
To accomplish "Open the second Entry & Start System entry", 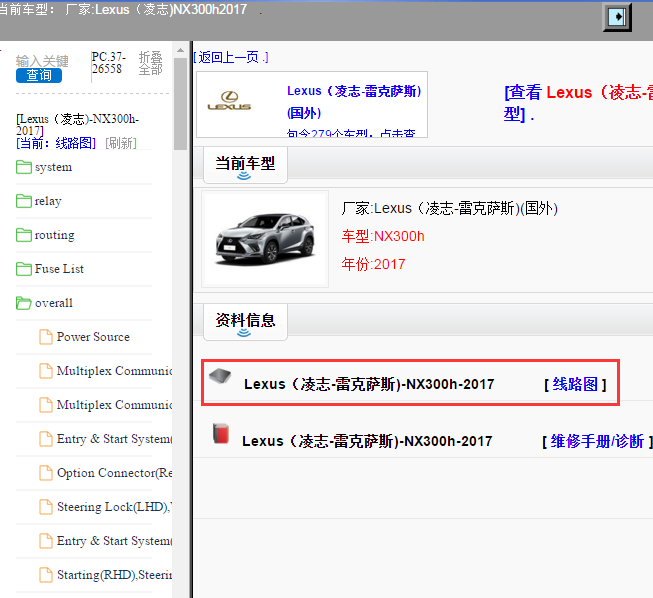I will point(115,541).
